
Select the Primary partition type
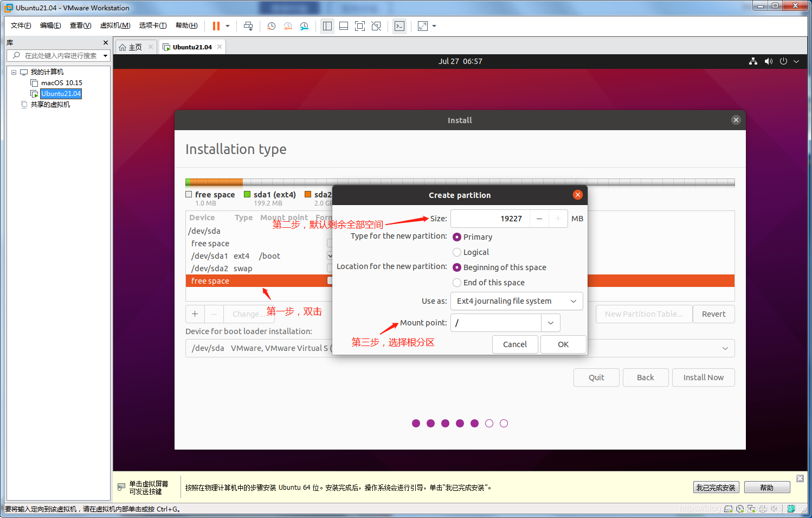457,237
